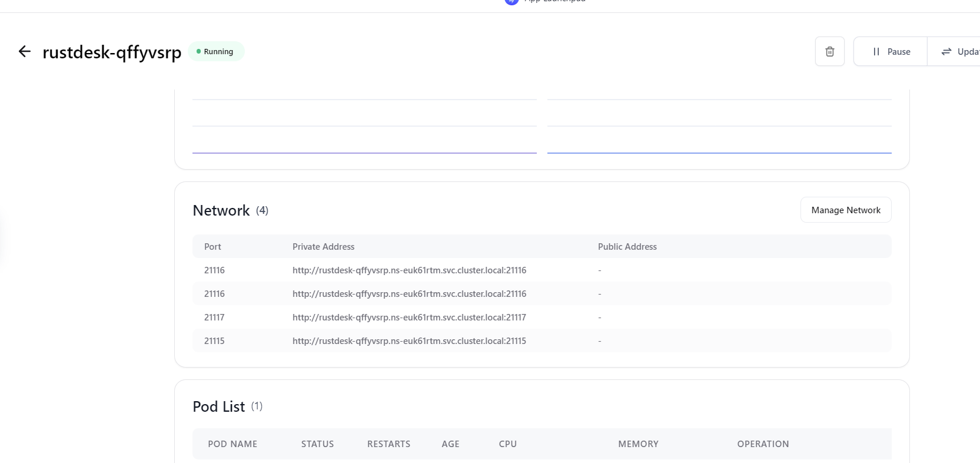Click the POD NAME column header

(232, 444)
